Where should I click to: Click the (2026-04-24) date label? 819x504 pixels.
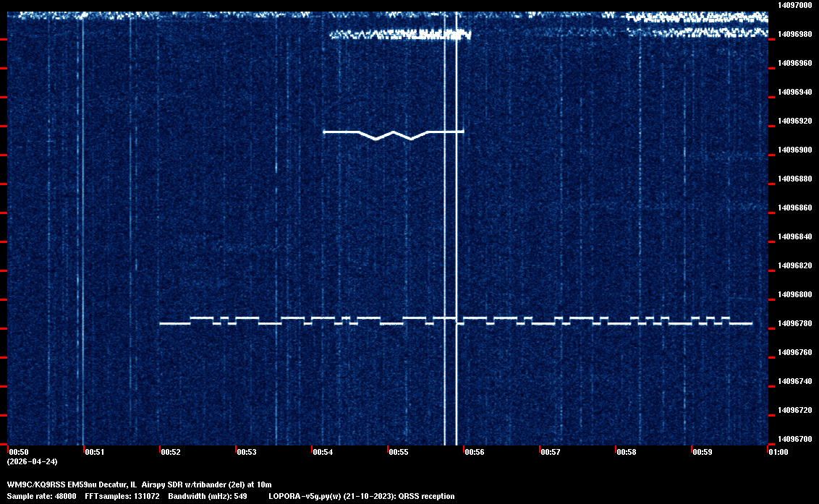click(32, 461)
